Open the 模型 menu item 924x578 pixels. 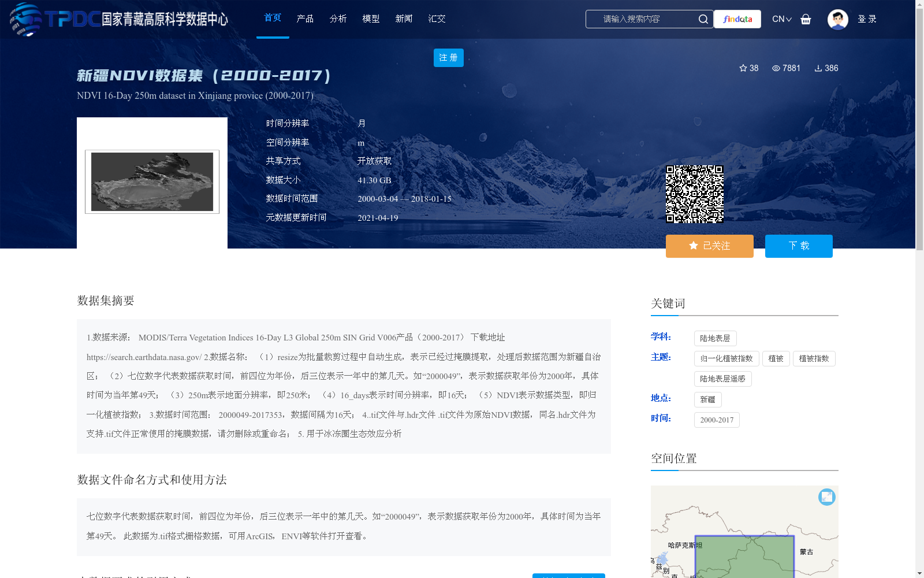(371, 19)
